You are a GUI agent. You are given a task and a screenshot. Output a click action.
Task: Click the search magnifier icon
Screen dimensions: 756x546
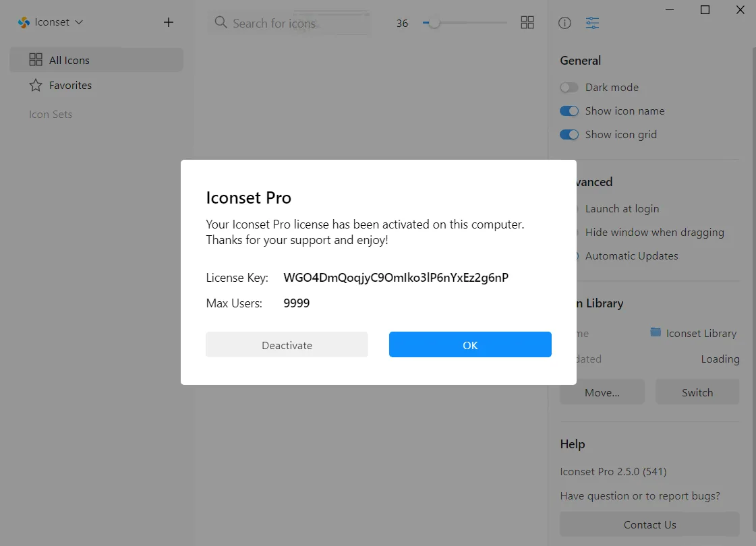pyautogui.click(x=221, y=22)
